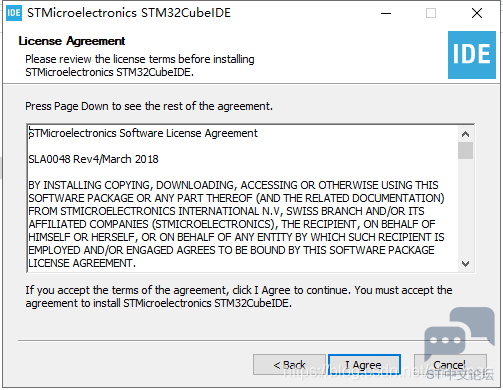Click the license text scrollbar thumb
Viewport: 503px width, 390px height.
[x=465, y=151]
